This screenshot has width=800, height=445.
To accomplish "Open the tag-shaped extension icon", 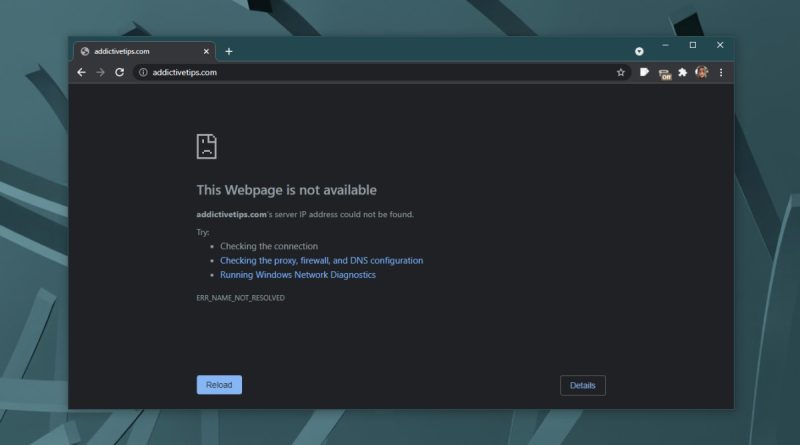I will pos(644,72).
